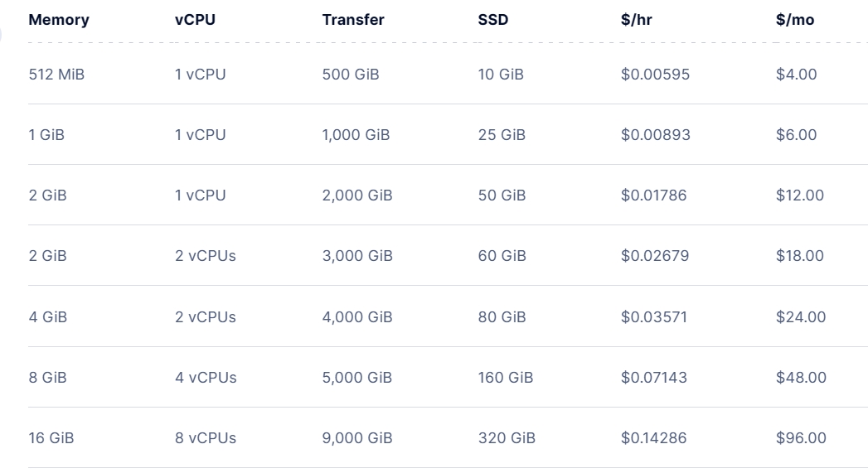This screenshot has height=473, width=868.
Task: Select the 3,000 GiB transfer cell
Action: tap(357, 256)
